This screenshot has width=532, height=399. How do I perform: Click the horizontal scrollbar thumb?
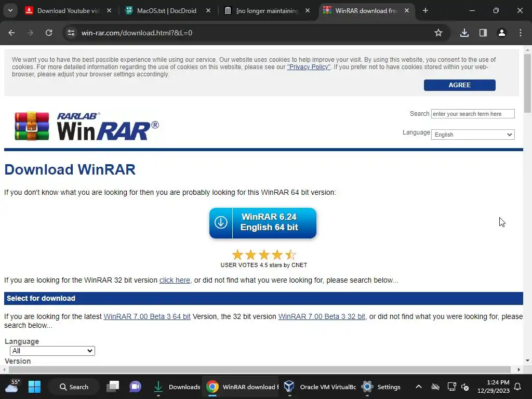(x=260, y=369)
